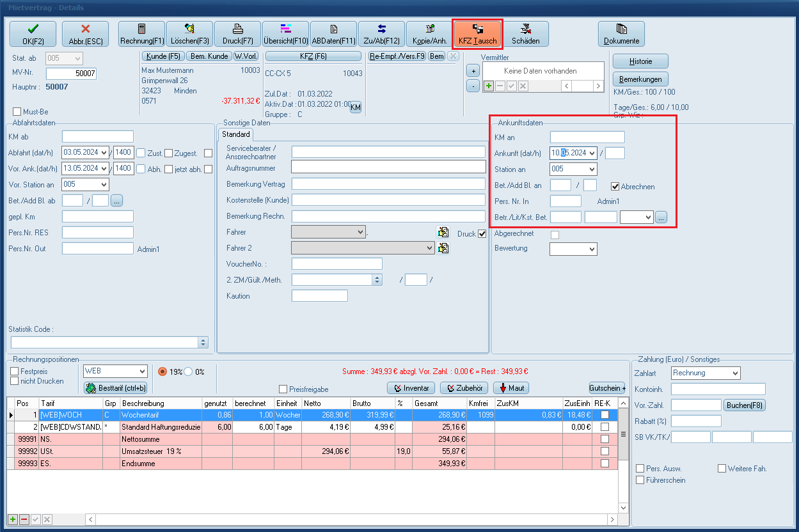Click the KFZ Tausch vehicle swap button
799x532 pixels.
pyautogui.click(x=477, y=34)
